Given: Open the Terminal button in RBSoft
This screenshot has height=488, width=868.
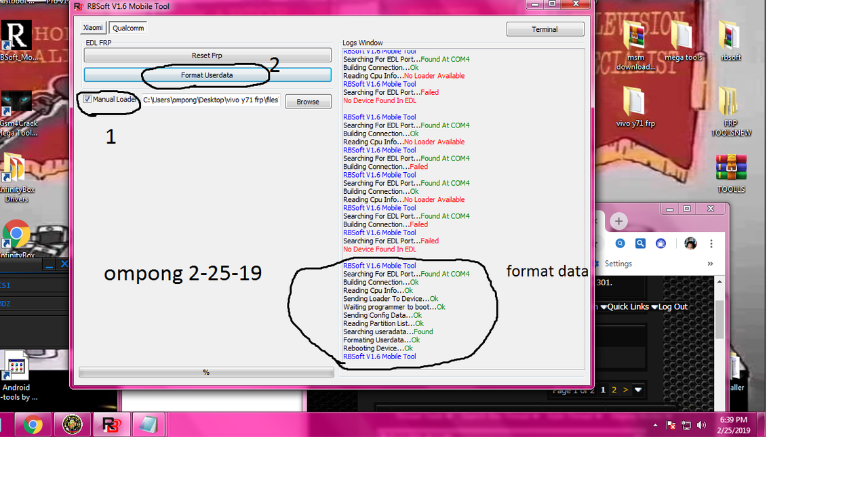Looking at the screenshot, I should [x=545, y=29].
